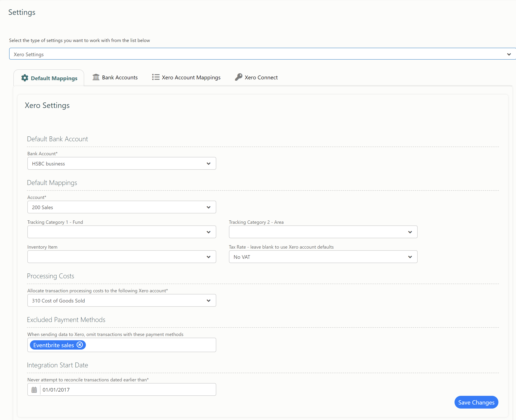Switch to the Default Mappings tab
Viewport: 516px width, 420px height.
49,78
